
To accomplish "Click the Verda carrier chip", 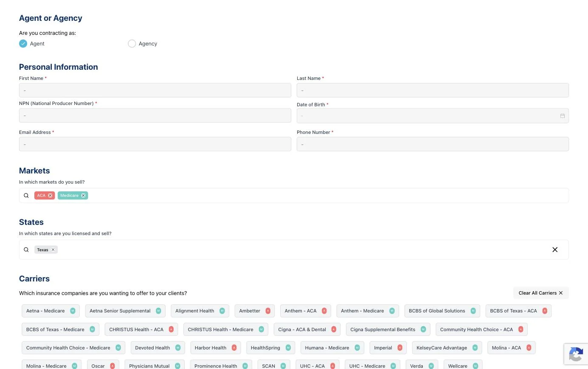I will (422, 365).
